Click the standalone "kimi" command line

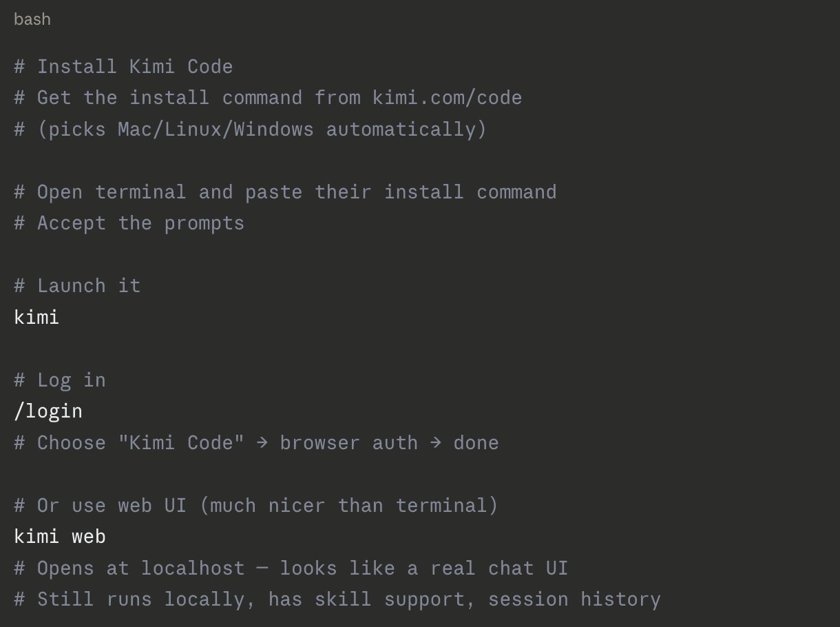click(36, 317)
